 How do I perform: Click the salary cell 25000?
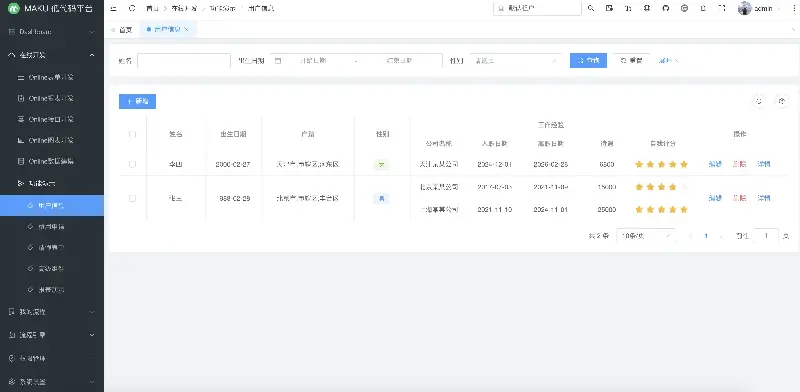pos(607,209)
